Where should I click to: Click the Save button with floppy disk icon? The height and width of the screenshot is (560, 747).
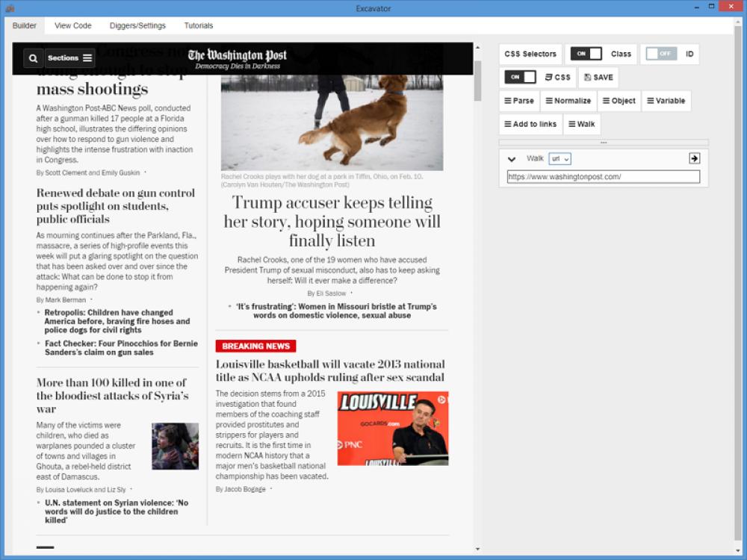pos(598,78)
